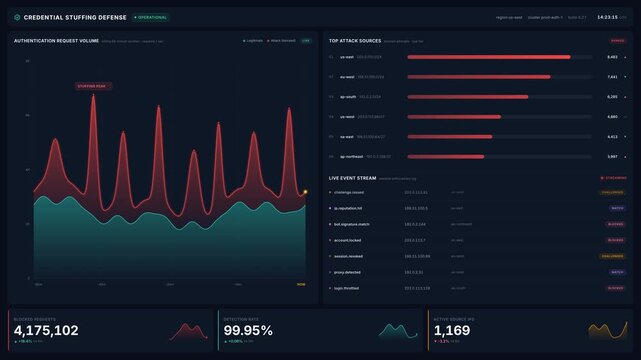Click the yellow current-value dot on chart
The height and width of the screenshot is (360, 641).
pos(305,192)
